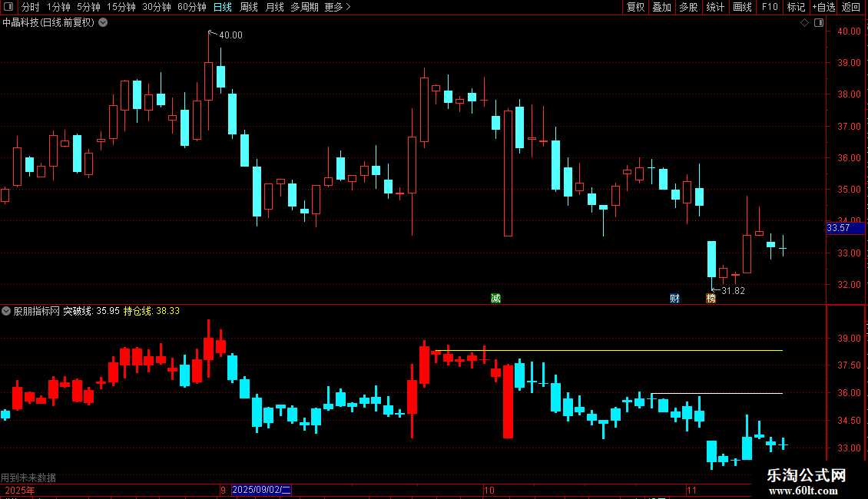
Task: Click the 2025年 label on time axis
Action: click(19, 490)
